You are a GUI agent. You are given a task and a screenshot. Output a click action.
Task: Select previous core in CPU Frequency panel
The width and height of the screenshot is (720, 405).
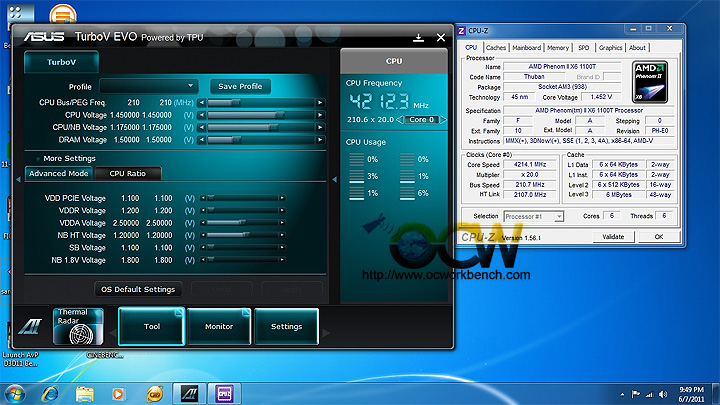pyautogui.click(x=399, y=119)
